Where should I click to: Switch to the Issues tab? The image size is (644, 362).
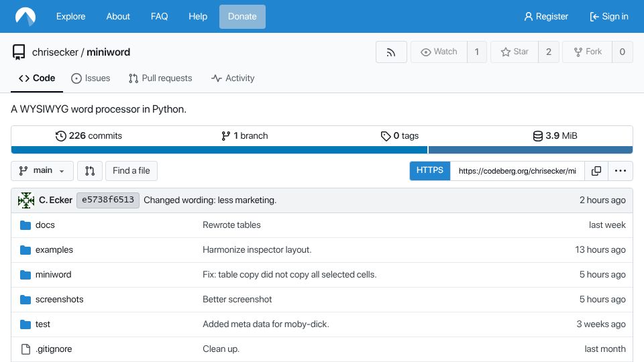tap(91, 78)
